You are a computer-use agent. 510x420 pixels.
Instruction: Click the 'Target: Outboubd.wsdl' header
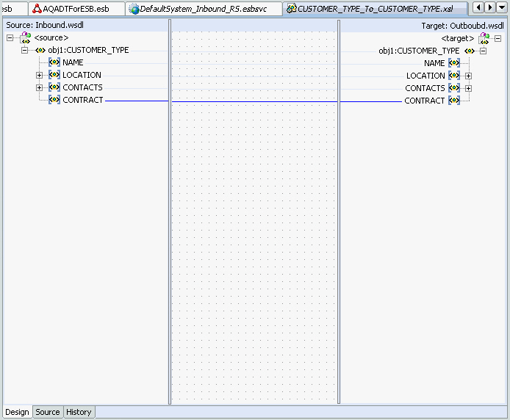click(x=462, y=26)
